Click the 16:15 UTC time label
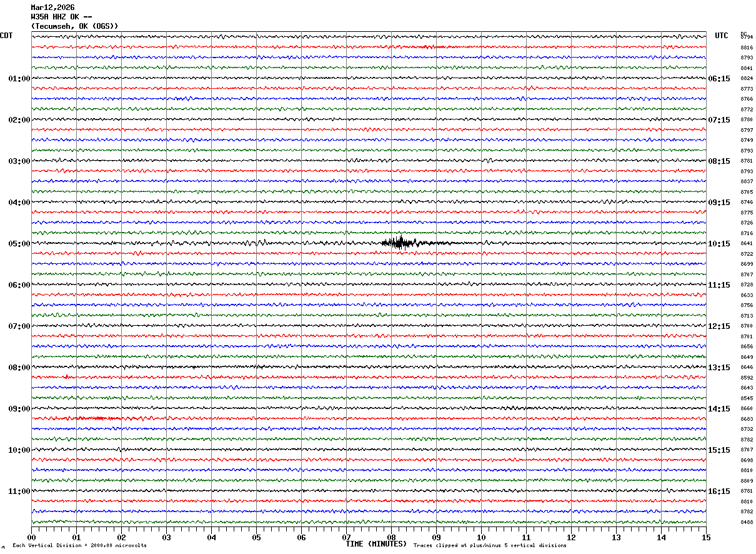 719,491
